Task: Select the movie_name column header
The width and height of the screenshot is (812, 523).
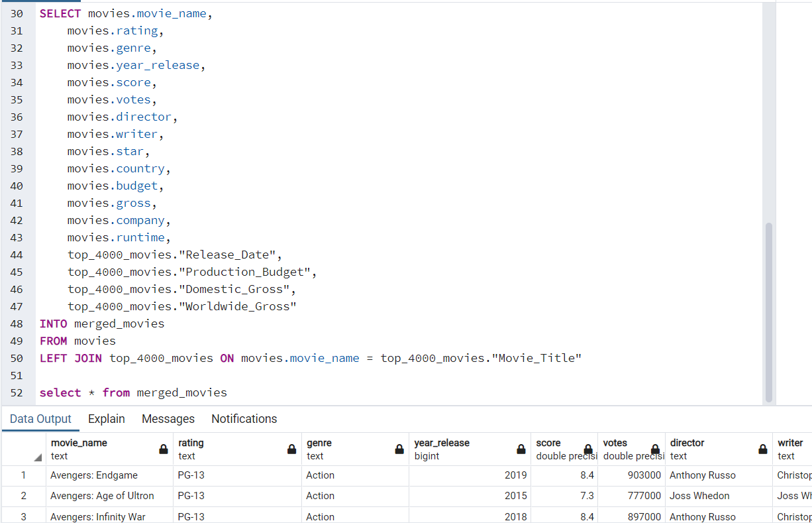Action: [x=109, y=449]
